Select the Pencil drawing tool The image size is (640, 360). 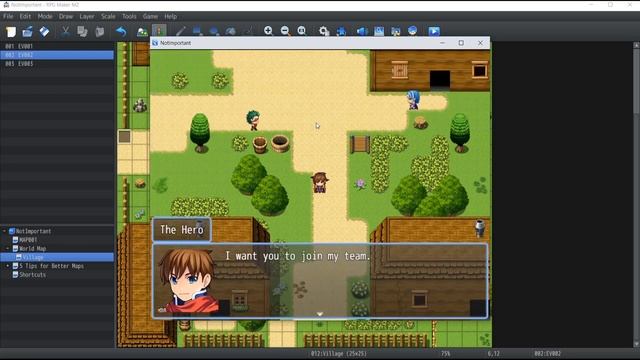coord(180,31)
